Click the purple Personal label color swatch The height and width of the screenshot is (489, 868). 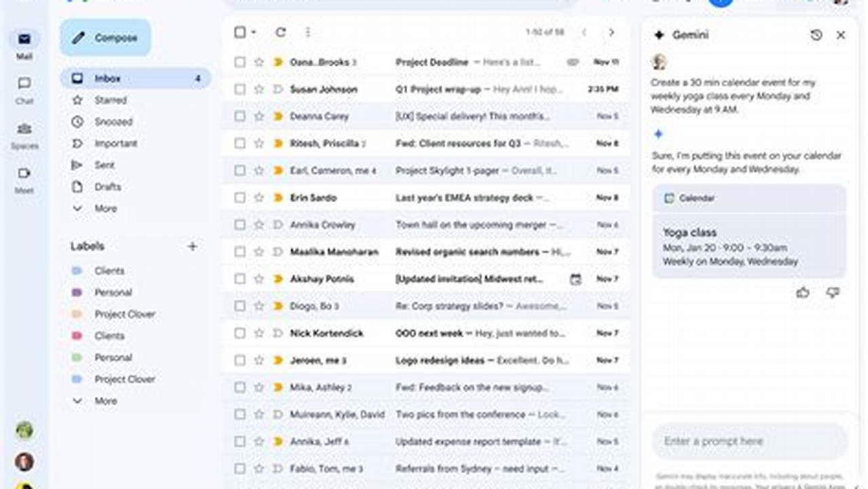[77, 292]
